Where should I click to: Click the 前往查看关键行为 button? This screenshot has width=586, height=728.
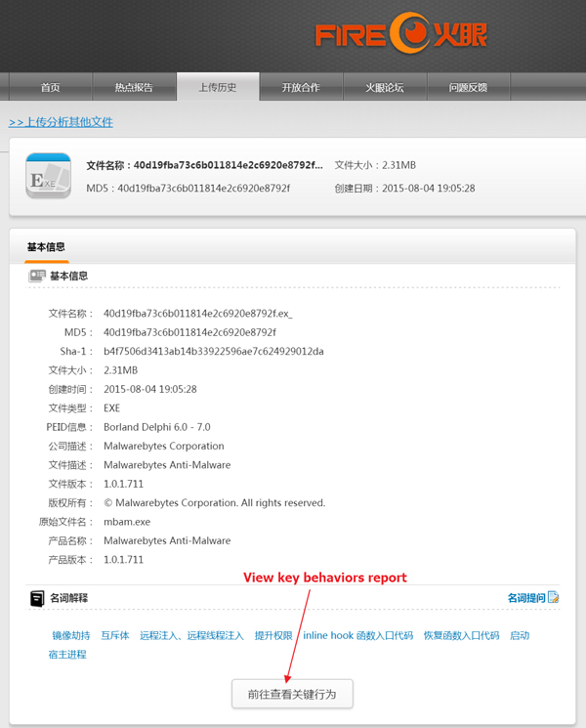pos(292,694)
